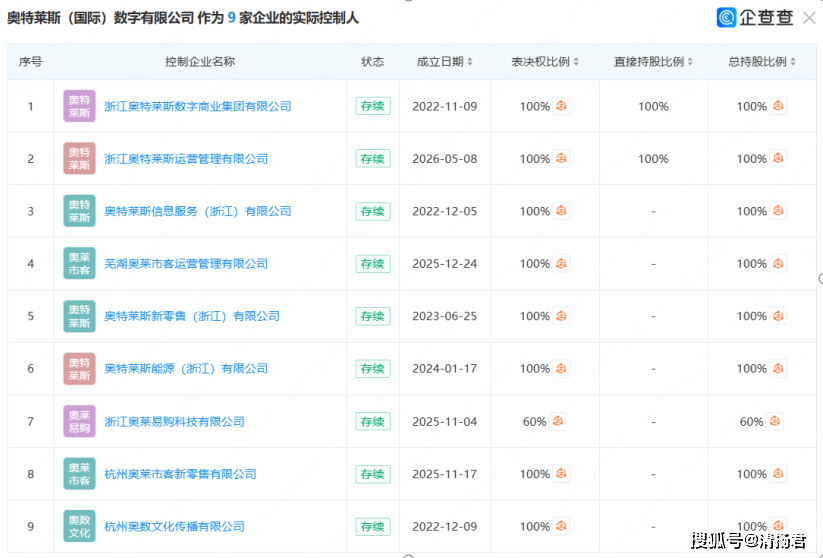Click the 控制企业名称 column header
This screenshot has height=558, width=823.
tap(200, 62)
